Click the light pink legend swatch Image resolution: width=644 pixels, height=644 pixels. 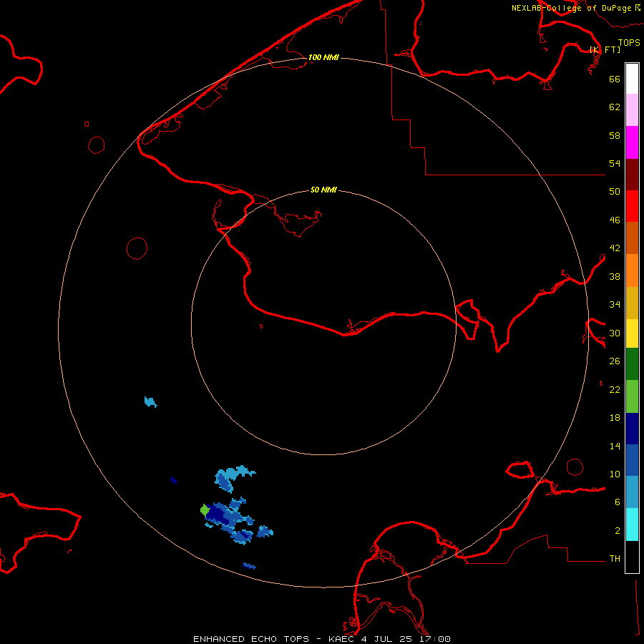[x=632, y=110]
